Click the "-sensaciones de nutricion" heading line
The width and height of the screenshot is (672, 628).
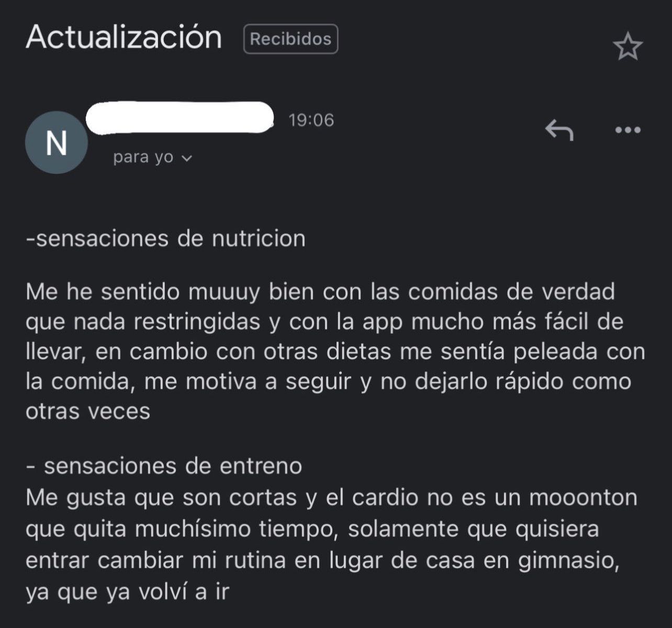pos(165,239)
